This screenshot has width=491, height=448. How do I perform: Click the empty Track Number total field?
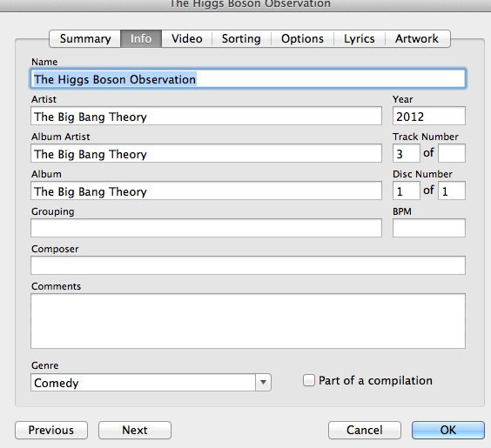(452, 153)
